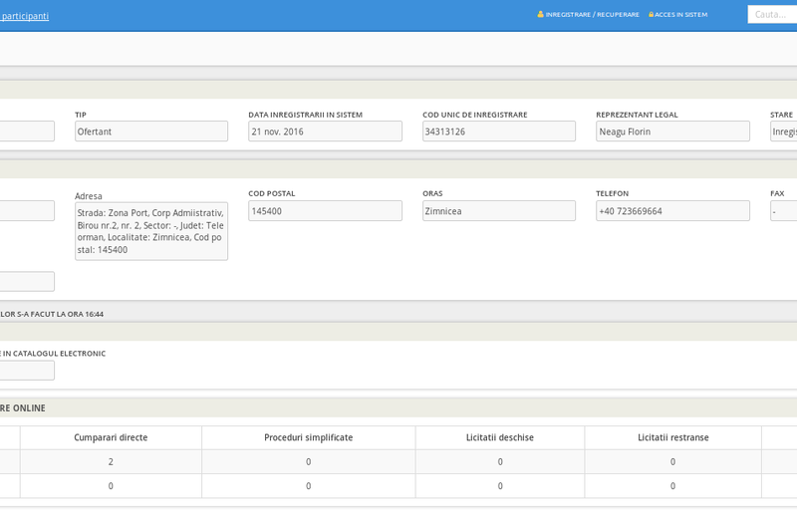The width and height of the screenshot is (797, 532).
Task: Click the Telefon field with +40 723669664
Action: click(672, 211)
